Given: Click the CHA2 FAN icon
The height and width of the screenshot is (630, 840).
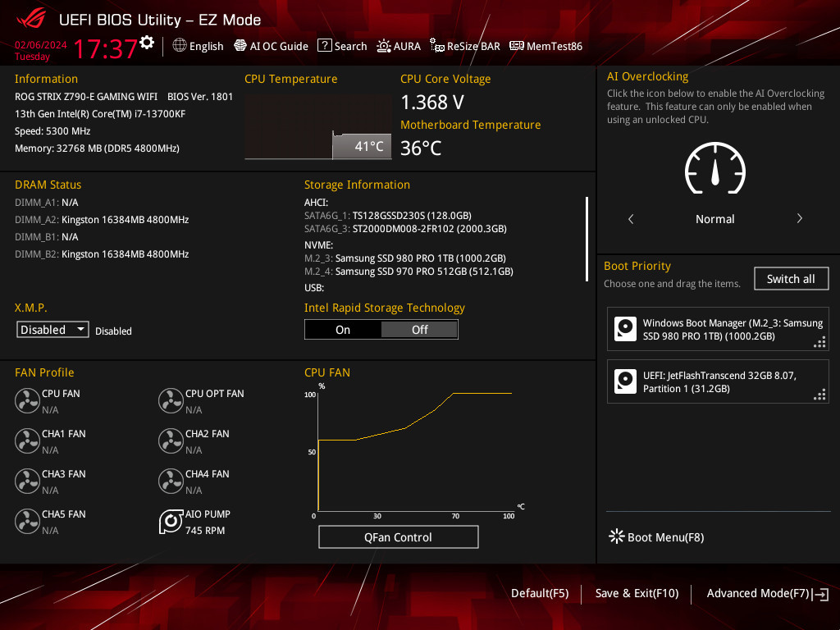Looking at the screenshot, I should point(171,441).
